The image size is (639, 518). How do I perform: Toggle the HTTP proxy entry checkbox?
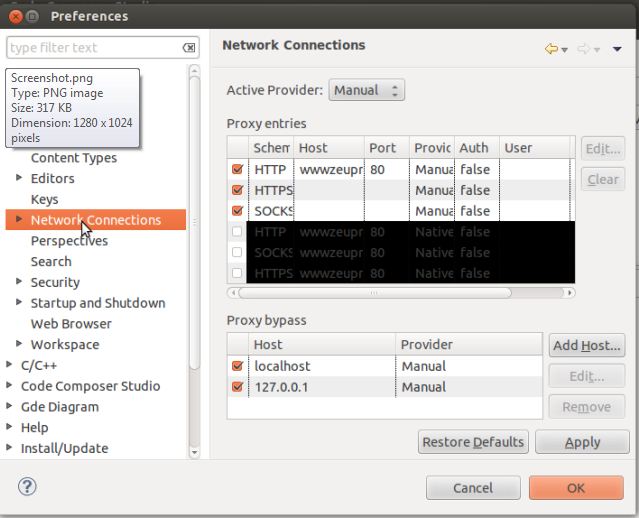pyautogui.click(x=237, y=170)
